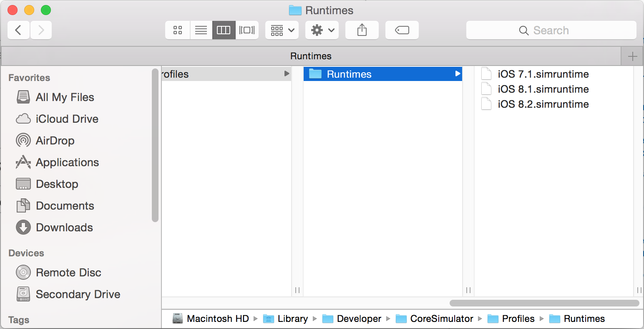Image resolution: width=644 pixels, height=329 pixels.
Task: Click the green zoom window button
Action: (x=46, y=10)
